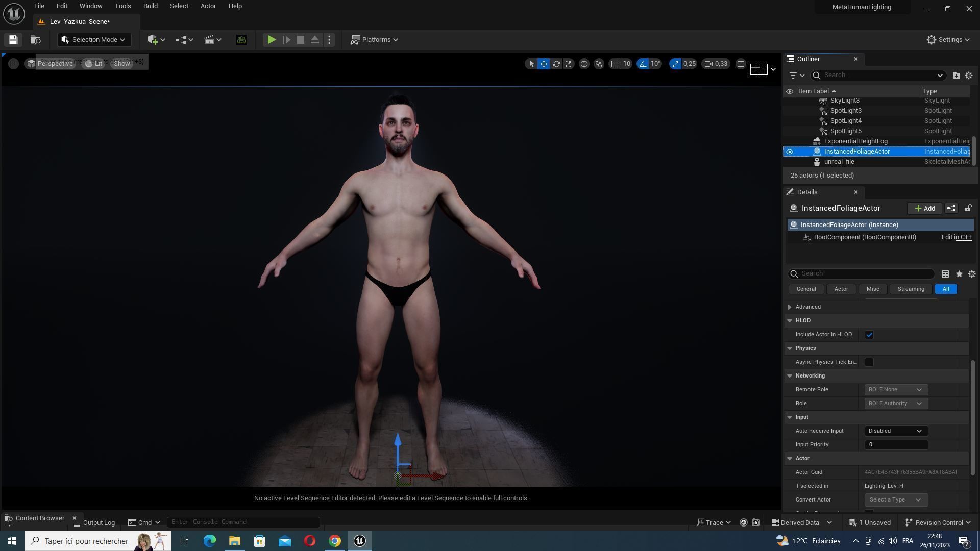Click the Edit in C++ link
This screenshot has height=551, width=980.
pyautogui.click(x=956, y=237)
